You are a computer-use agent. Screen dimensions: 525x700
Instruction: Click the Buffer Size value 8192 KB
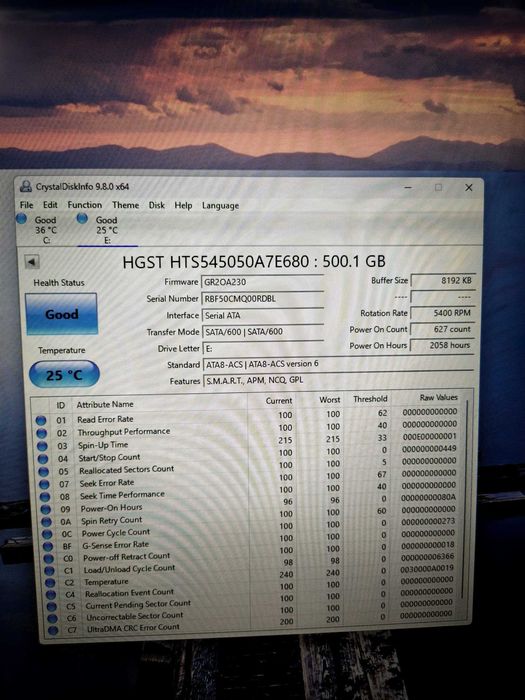tap(442, 281)
